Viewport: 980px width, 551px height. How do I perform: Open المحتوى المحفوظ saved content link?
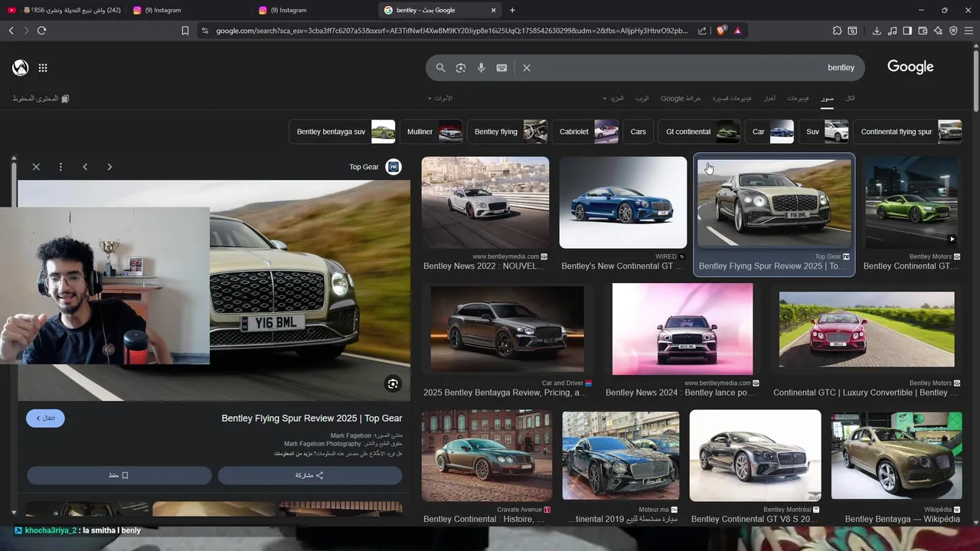(x=41, y=99)
